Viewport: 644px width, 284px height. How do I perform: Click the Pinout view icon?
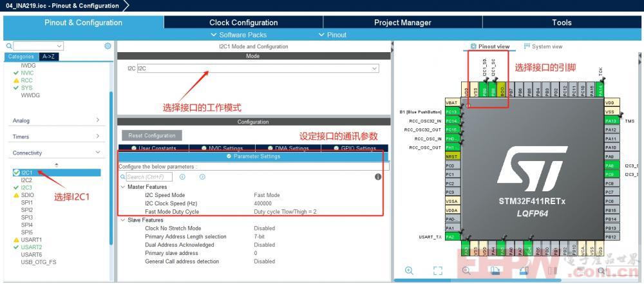pyautogui.click(x=473, y=46)
